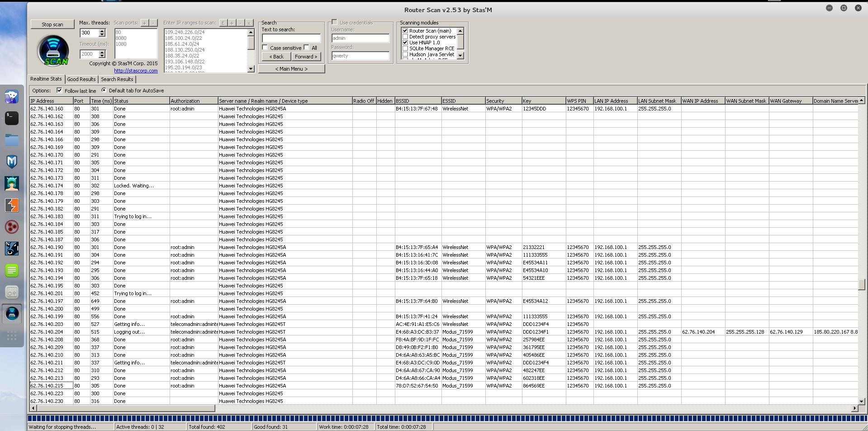Enable Case sensitive search
The width and height of the screenshot is (868, 431).
click(265, 48)
